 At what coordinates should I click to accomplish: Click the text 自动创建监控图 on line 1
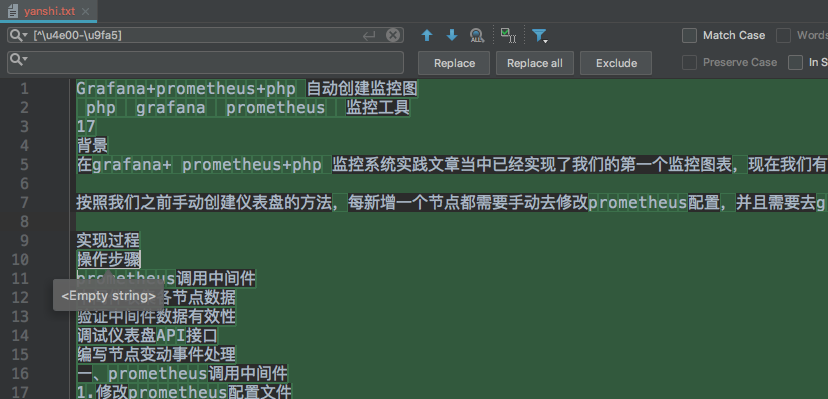click(x=362, y=89)
